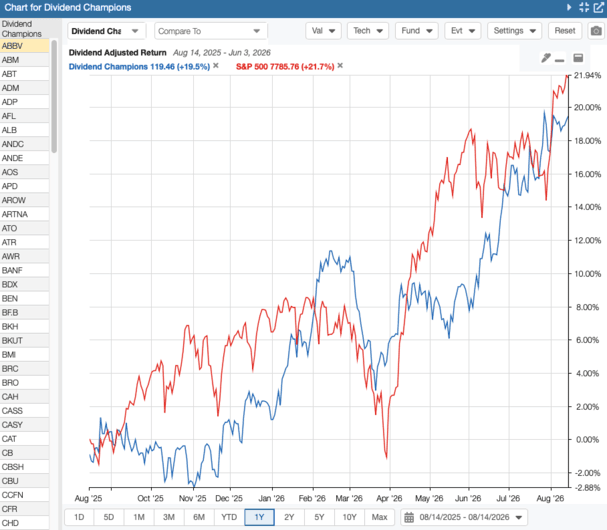
Task: Select CAT in the symbol list
Action: pyautogui.click(x=24, y=439)
